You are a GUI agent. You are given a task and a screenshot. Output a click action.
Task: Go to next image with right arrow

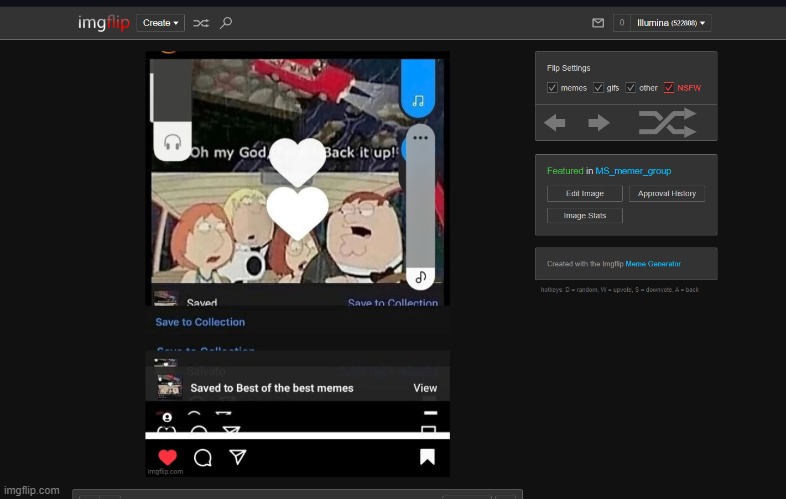coord(598,123)
